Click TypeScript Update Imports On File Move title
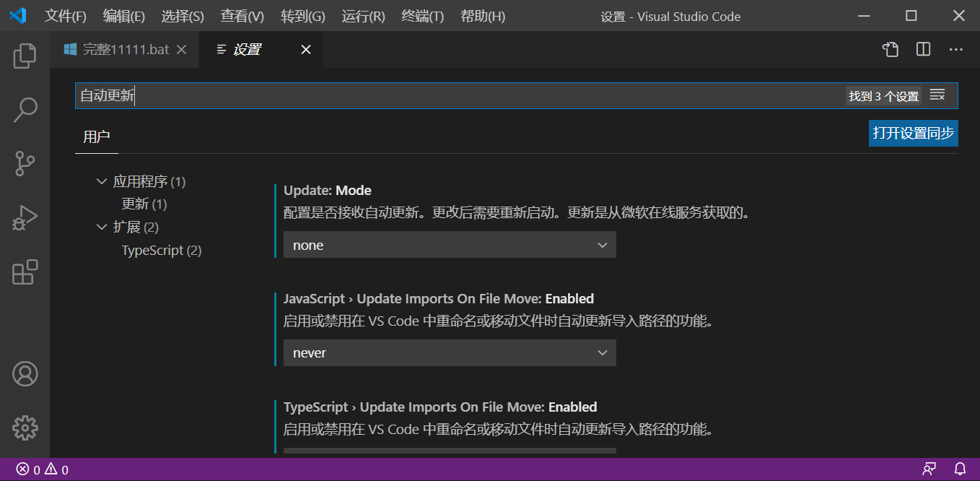 click(440, 407)
